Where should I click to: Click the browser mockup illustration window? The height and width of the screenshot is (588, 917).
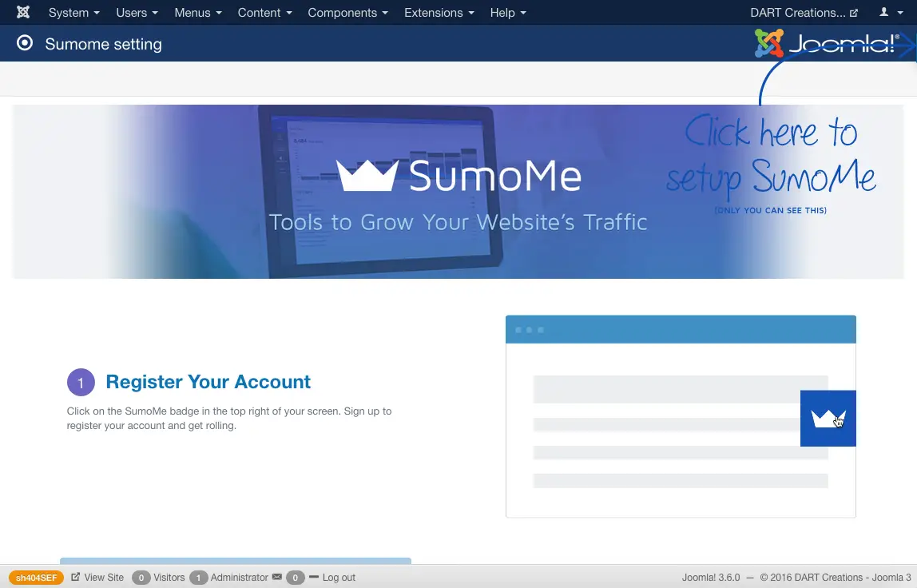pyautogui.click(x=681, y=416)
